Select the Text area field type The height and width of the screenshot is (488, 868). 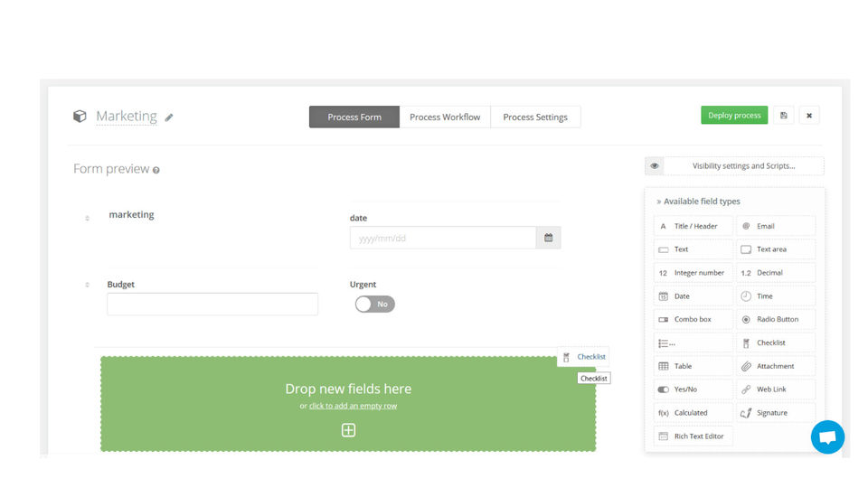[x=776, y=249]
